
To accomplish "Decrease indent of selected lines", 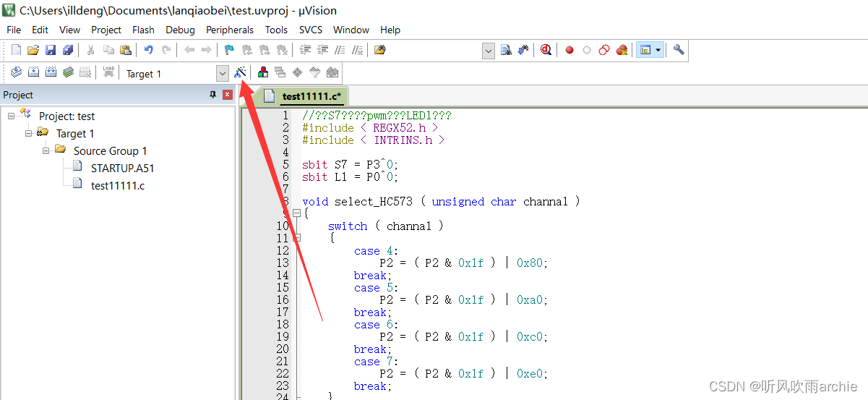I will tap(322, 50).
